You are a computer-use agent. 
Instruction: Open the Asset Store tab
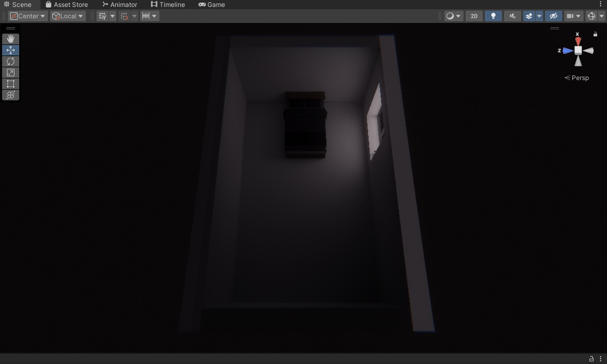coord(67,4)
